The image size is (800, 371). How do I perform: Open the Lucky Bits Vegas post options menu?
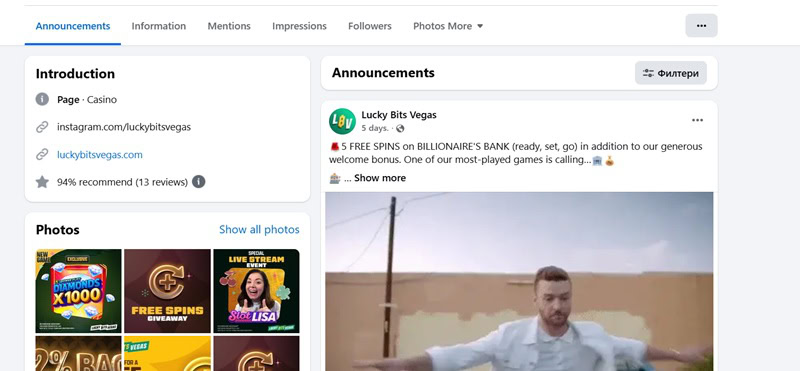[x=697, y=120]
